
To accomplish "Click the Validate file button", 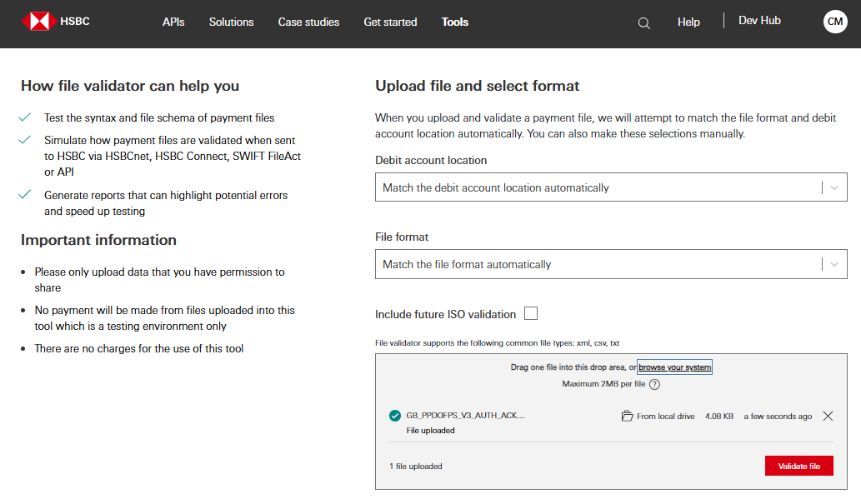I will click(x=798, y=466).
